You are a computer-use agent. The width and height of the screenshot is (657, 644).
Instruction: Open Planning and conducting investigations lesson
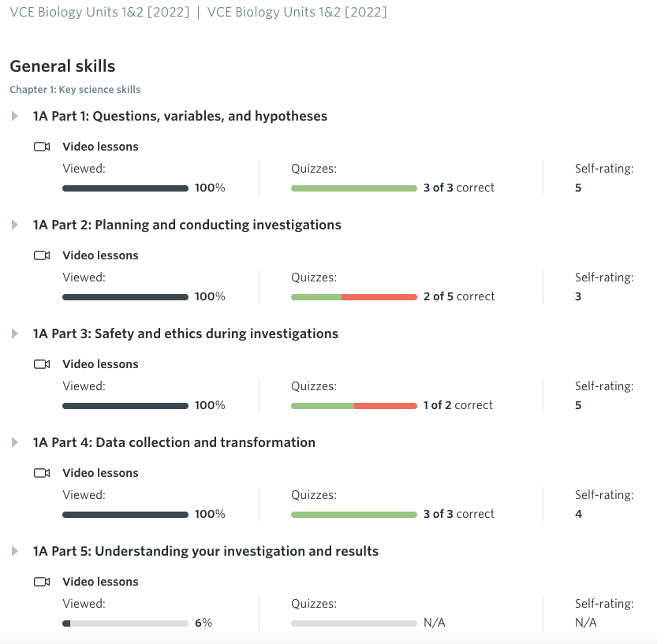point(187,225)
